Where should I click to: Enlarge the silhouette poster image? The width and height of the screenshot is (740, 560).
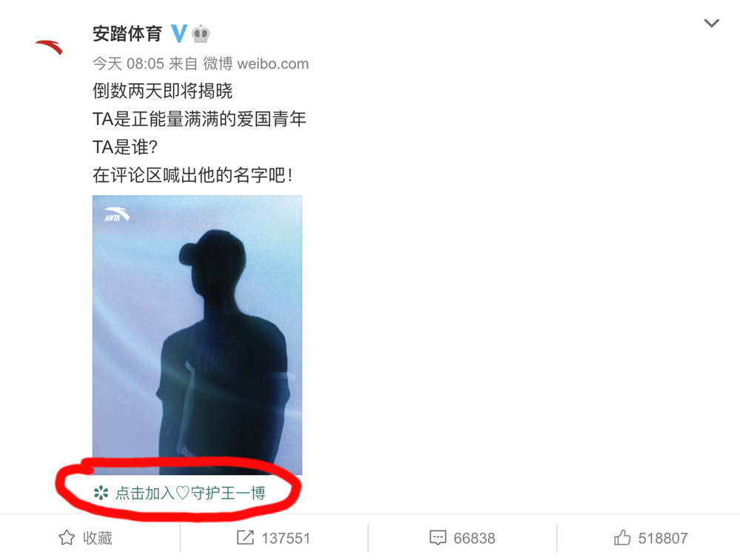pos(198,335)
